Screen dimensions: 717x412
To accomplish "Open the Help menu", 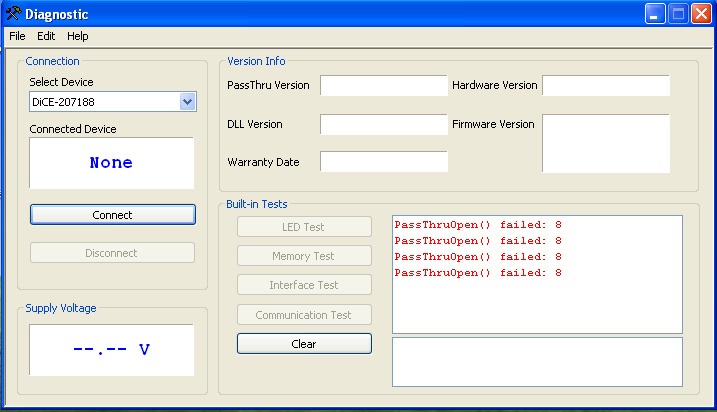I will coord(78,36).
